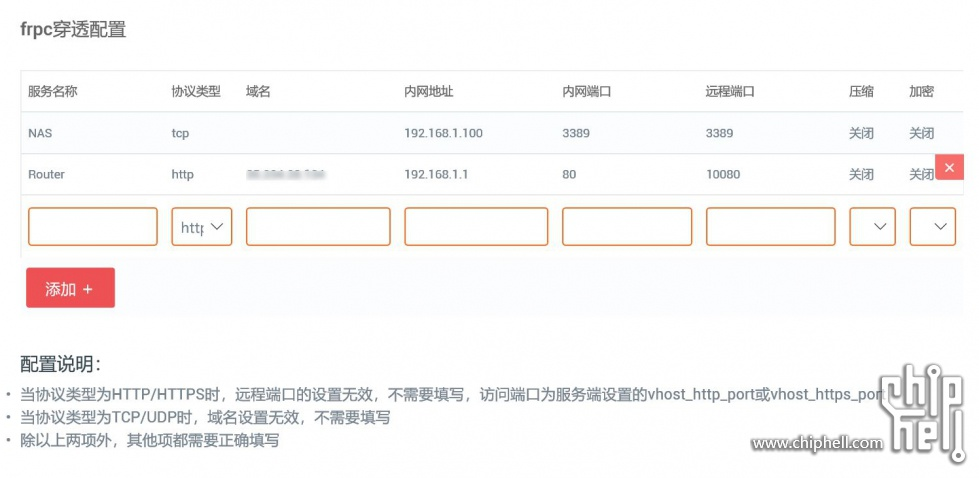The width and height of the screenshot is (979, 478).
Task: Focus the 内网地址 input field
Action: coord(476,227)
